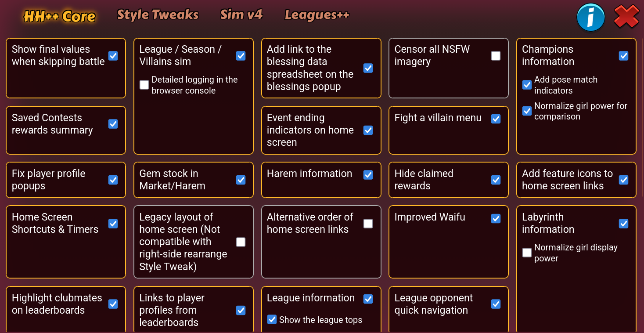The height and width of the screenshot is (333, 644).
Task: Select the HH++ Core tab
Action: tap(59, 16)
